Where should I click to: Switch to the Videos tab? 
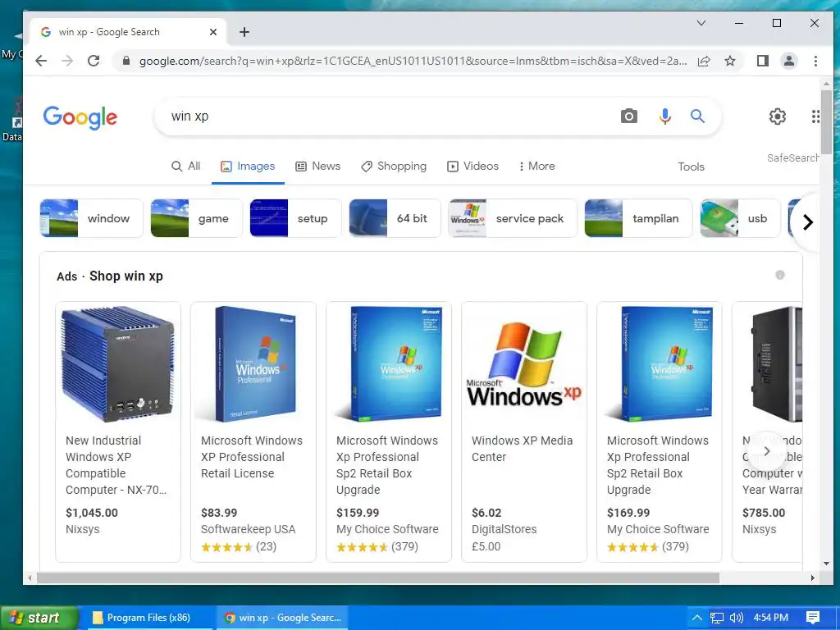pos(472,166)
